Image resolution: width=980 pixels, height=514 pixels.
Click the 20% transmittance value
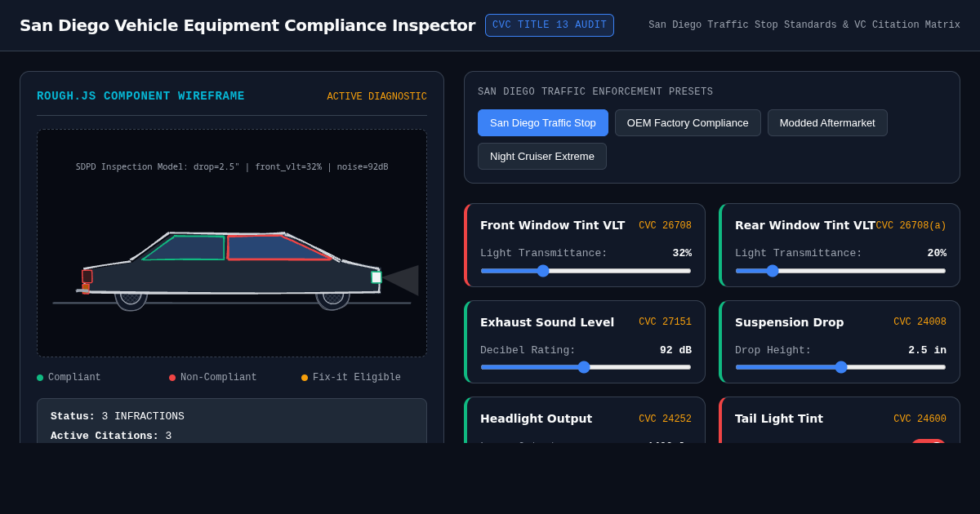(937, 253)
